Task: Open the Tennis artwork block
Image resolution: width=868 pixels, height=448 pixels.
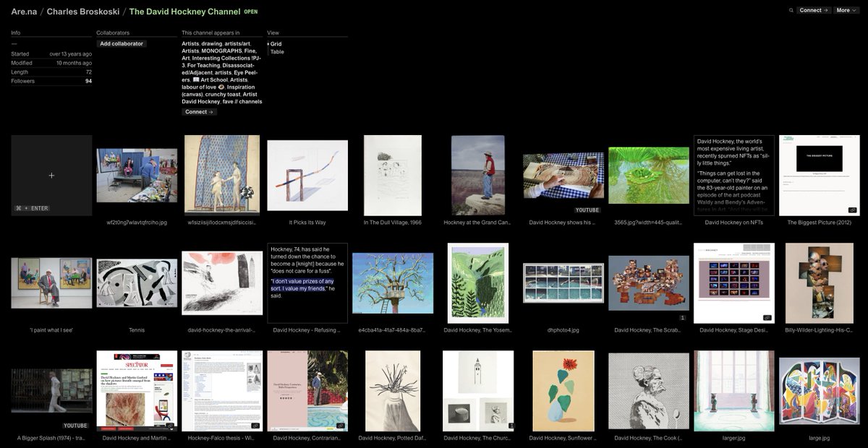Action: pyautogui.click(x=137, y=283)
